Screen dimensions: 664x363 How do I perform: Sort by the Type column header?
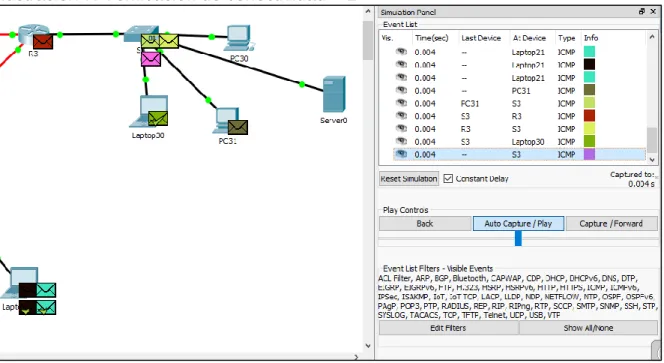(567, 38)
